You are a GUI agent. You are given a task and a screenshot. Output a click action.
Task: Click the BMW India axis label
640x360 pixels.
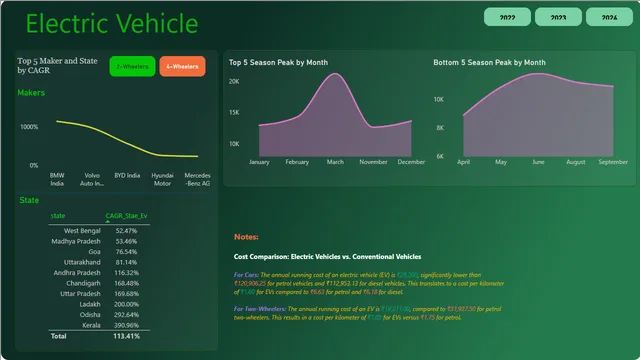(x=57, y=179)
